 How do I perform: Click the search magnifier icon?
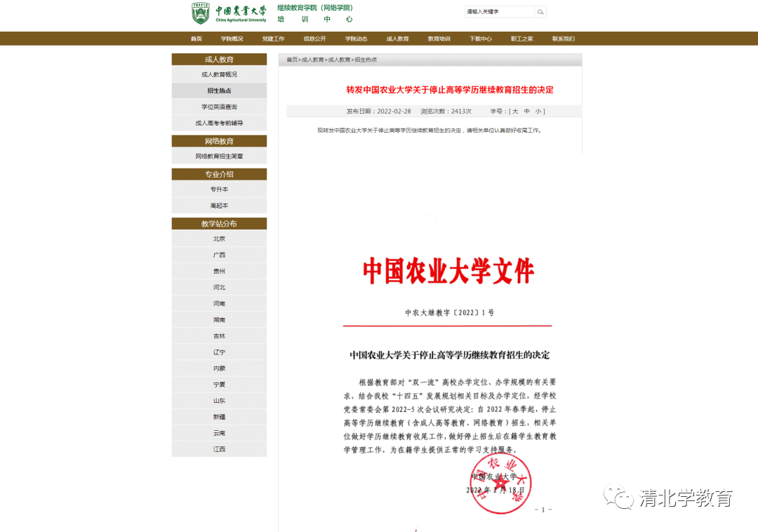pyautogui.click(x=540, y=12)
